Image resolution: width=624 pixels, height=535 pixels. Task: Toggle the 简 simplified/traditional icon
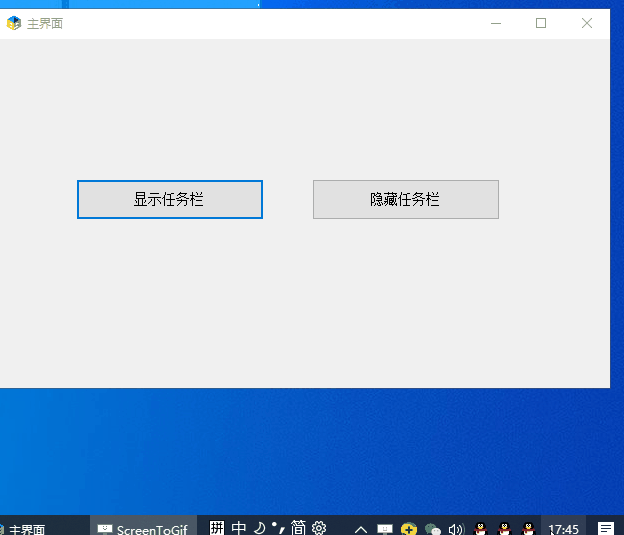pyautogui.click(x=298, y=528)
